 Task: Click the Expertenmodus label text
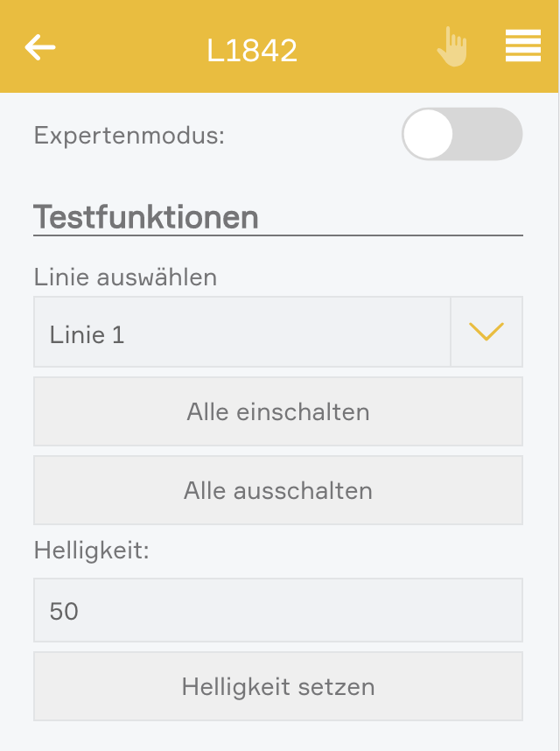(x=129, y=136)
